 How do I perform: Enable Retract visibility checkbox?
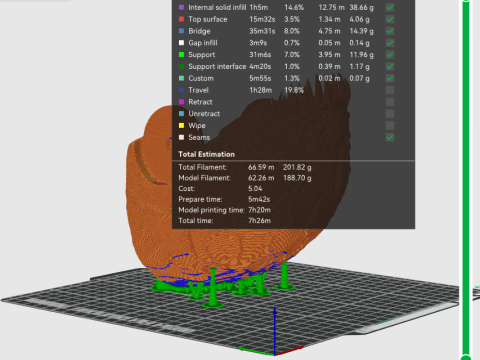[390, 102]
